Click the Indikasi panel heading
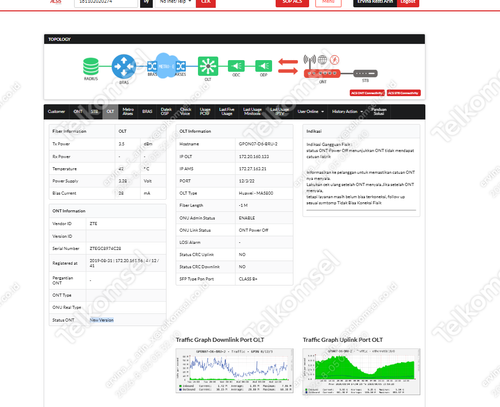 tap(314, 131)
